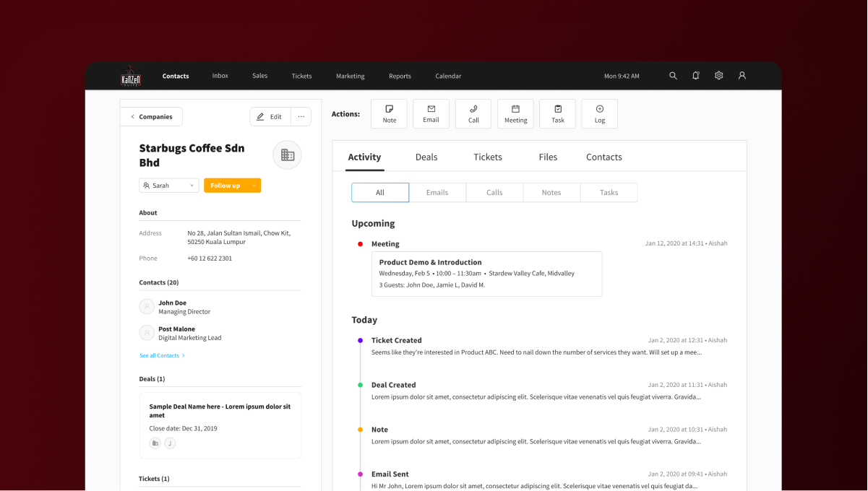The height and width of the screenshot is (491, 868).
Task: Start an Email action
Action: pyautogui.click(x=431, y=114)
